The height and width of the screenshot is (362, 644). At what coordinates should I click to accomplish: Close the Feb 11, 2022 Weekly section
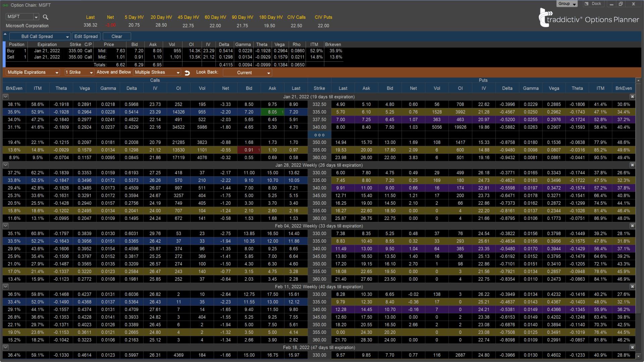pos(632,287)
